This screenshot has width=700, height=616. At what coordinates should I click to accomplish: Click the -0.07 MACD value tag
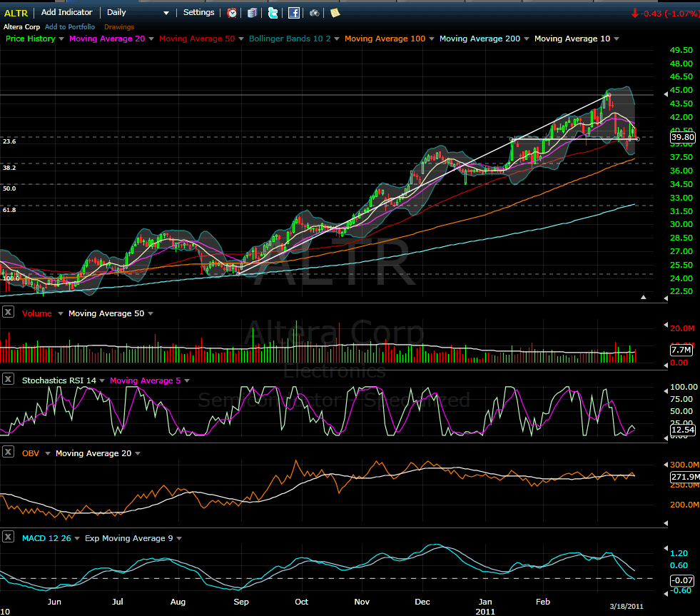[x=682, y=580]
